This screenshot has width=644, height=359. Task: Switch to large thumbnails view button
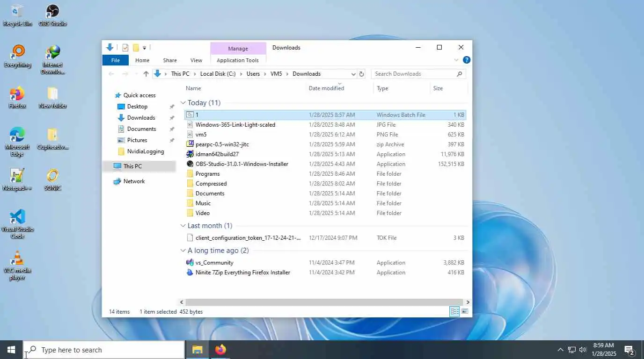465,311
